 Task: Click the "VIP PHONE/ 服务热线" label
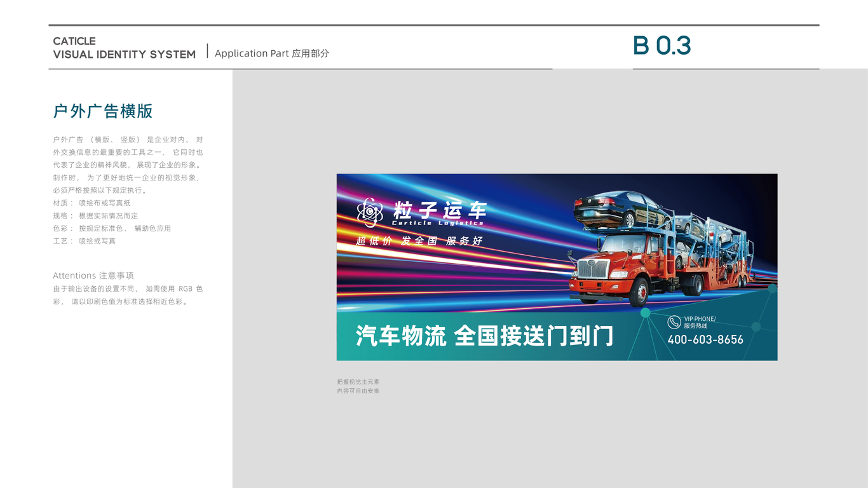click(x=700, y=322)
